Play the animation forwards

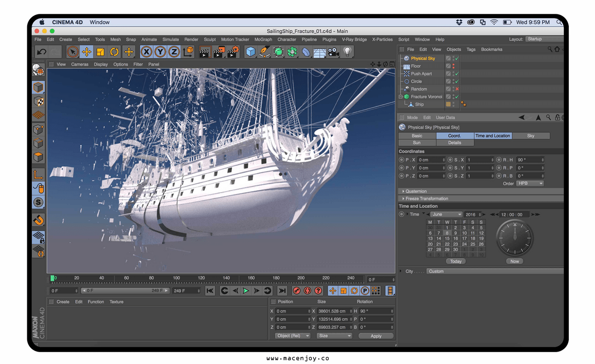click(245, 291)
